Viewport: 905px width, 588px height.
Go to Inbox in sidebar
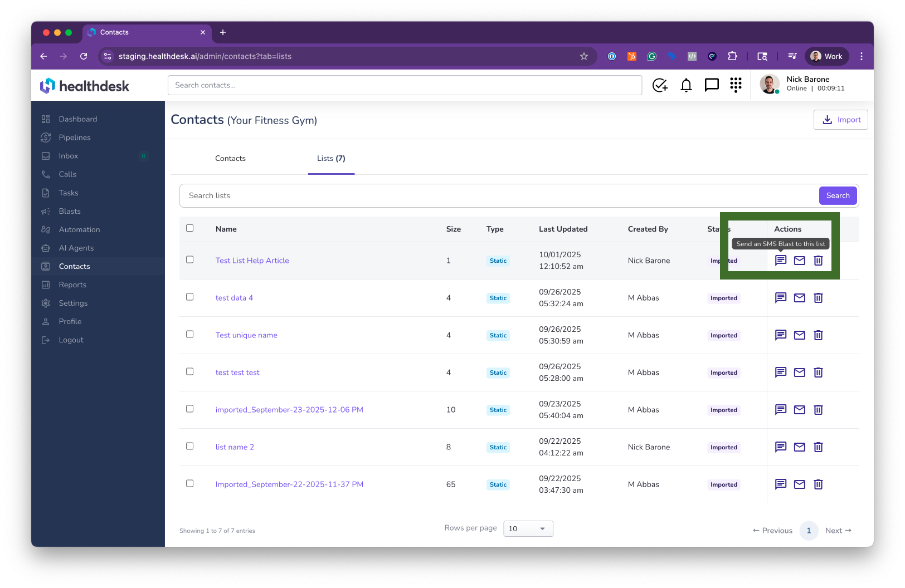69,156
